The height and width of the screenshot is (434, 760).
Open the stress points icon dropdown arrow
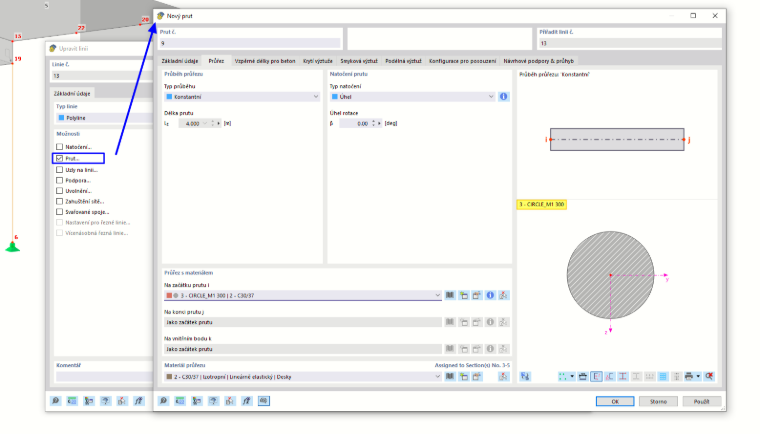point(572,376)
